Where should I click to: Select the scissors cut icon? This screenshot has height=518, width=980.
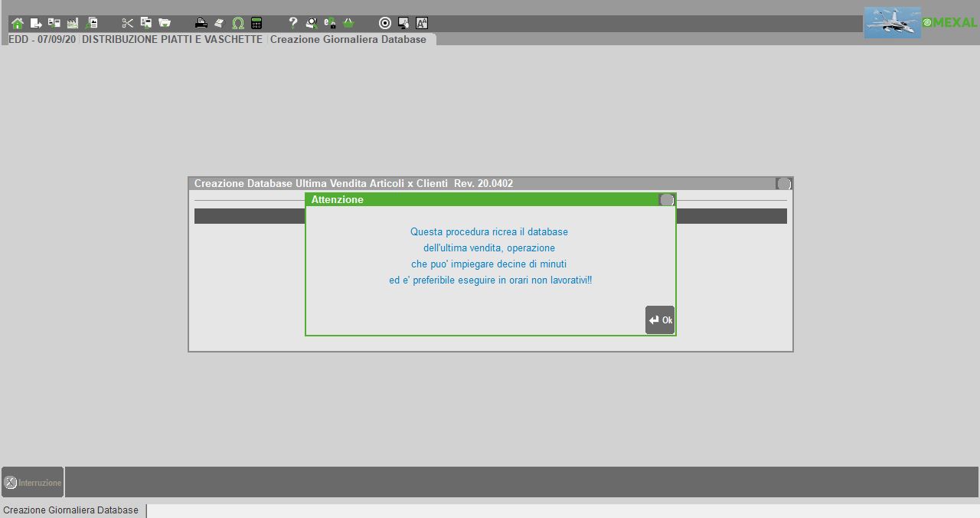(x=127, y=23)
